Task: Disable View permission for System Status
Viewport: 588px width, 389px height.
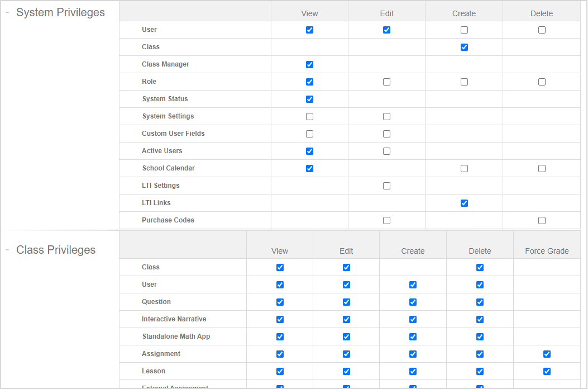Action: coord(309,99)
